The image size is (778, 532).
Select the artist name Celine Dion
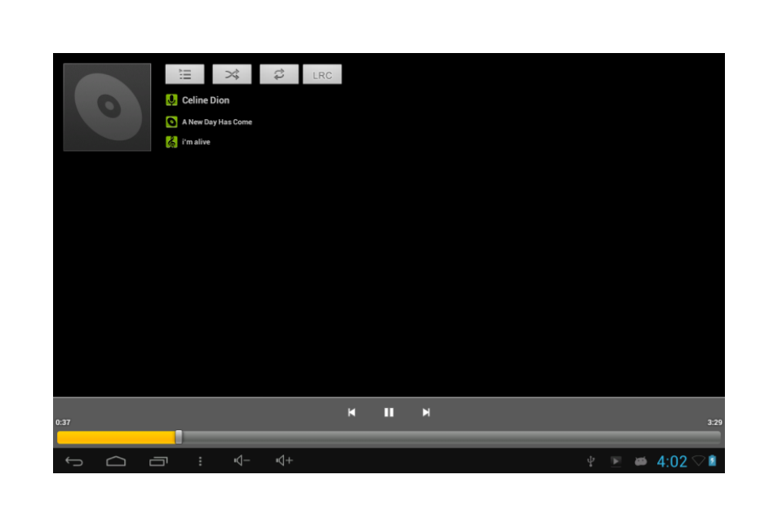click(x=206, y=100)
